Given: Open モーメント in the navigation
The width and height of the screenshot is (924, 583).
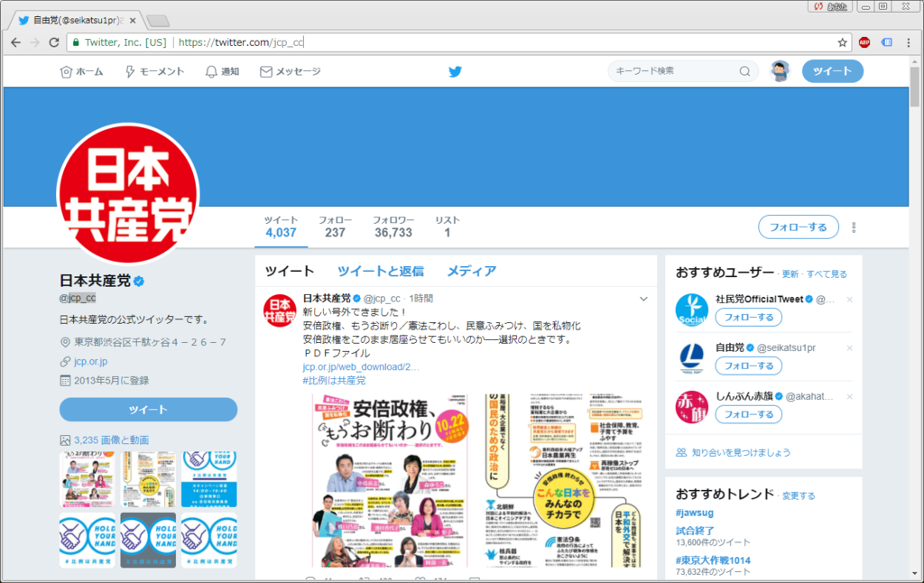Looking at the screenshot, I should [x=155, y=71].
